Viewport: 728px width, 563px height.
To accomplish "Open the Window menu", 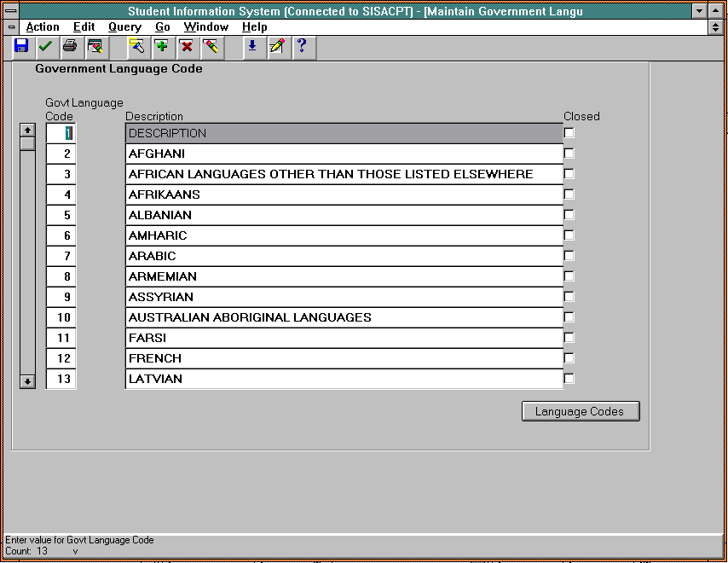I will pos(205,27).
